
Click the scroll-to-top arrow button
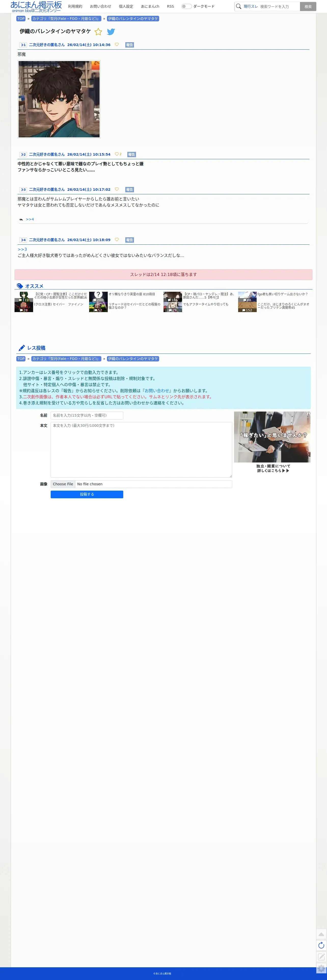(321, 934)
